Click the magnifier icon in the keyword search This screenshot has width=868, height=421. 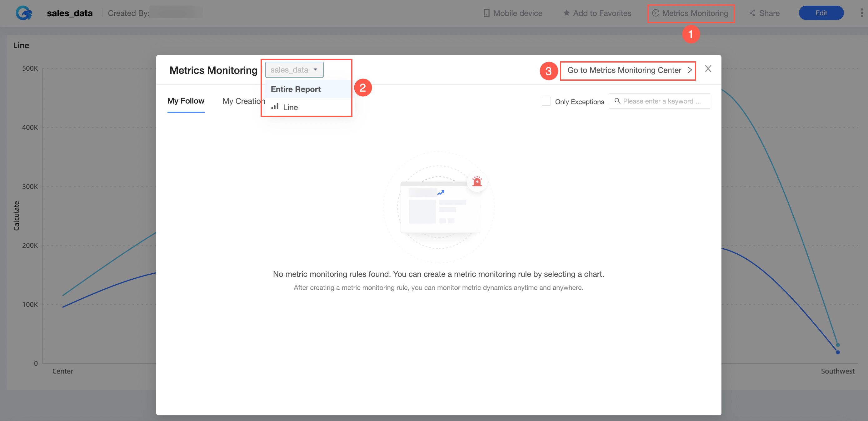coord(617,101)
